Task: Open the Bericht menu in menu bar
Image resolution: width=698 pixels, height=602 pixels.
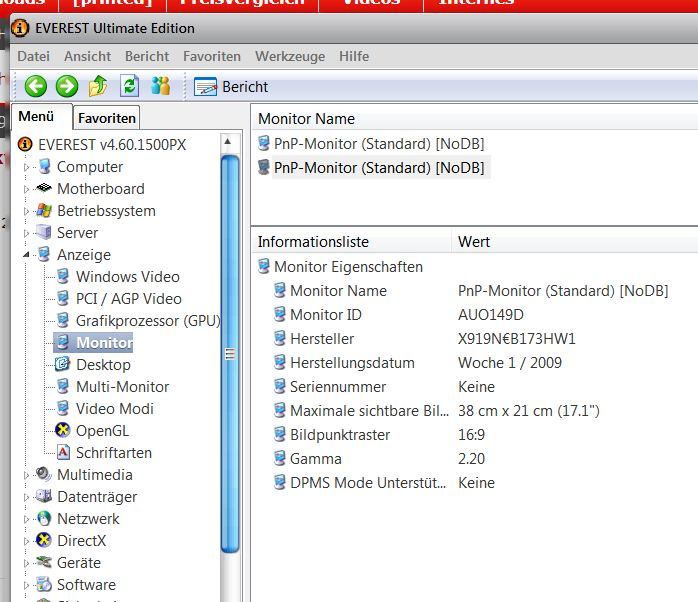Action: (x=147, y=57)
